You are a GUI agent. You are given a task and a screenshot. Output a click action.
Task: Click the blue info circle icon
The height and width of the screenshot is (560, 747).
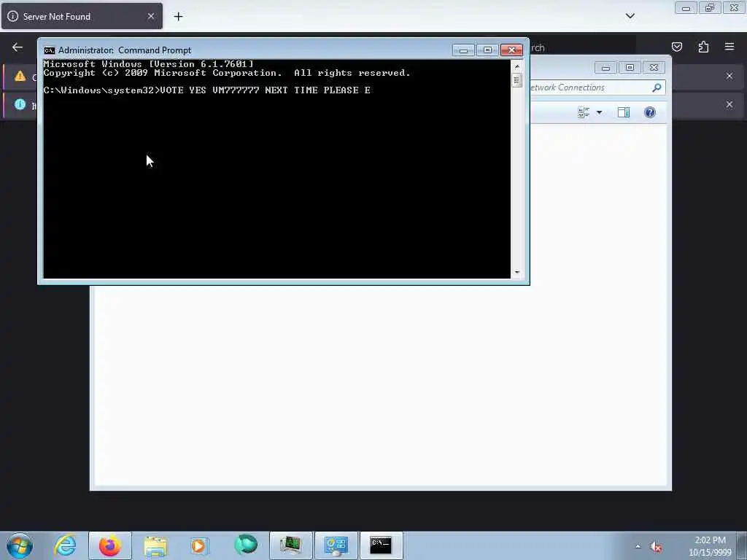(x=20, y=104)
